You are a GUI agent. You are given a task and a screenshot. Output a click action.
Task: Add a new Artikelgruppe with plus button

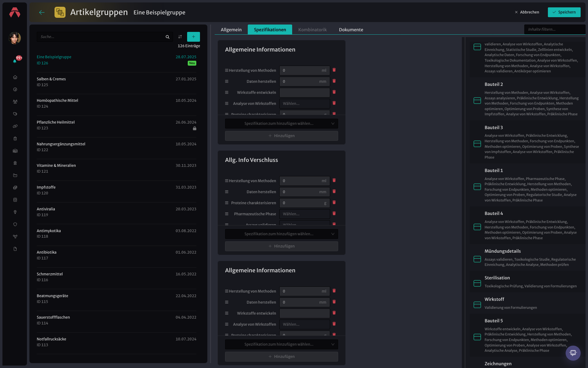click(194, 37)
